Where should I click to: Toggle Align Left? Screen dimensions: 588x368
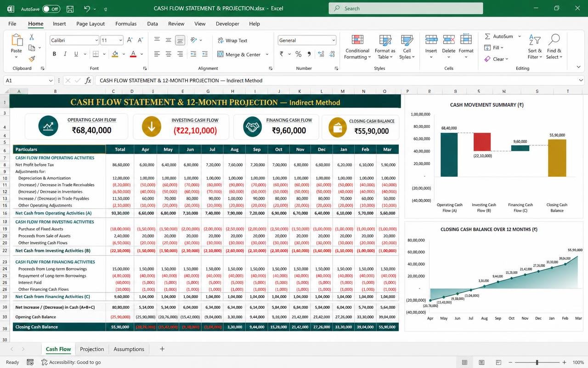157,54
